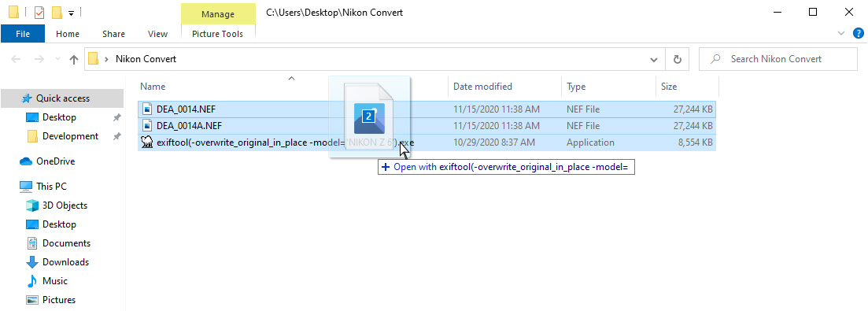This screenshot has width=868, height=311.
Task: Click the Back navigation arrow
Action: point(16,59)
